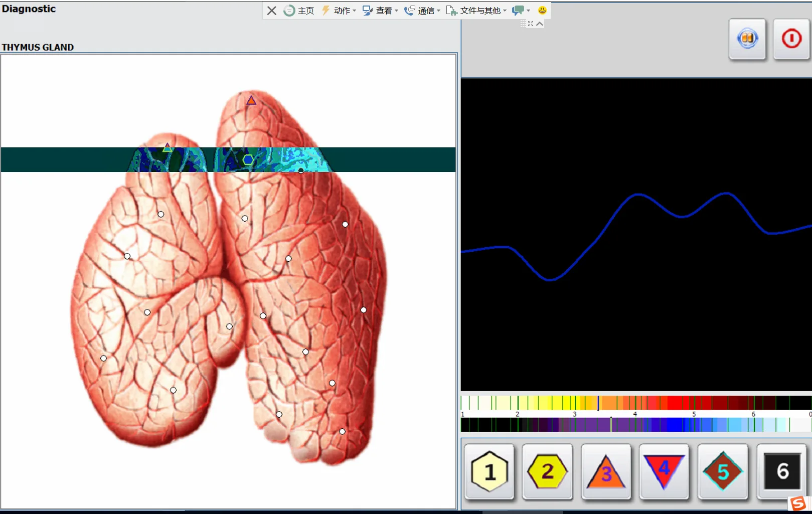The width and height of the screenshot is (812, 514).
Task: Go to 主页 (Home) in the toolbar
Action: tap(299, 11)
